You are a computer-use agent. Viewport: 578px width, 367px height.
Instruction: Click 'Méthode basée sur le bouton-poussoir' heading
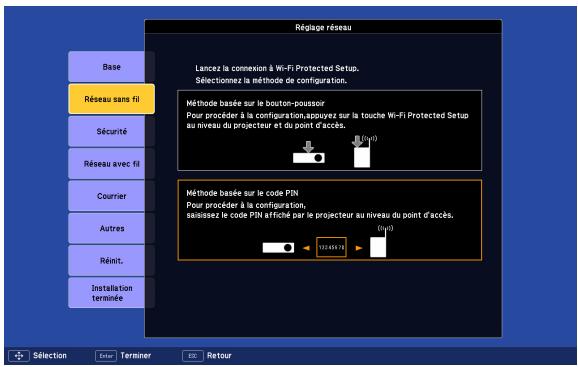click(255, 103)
